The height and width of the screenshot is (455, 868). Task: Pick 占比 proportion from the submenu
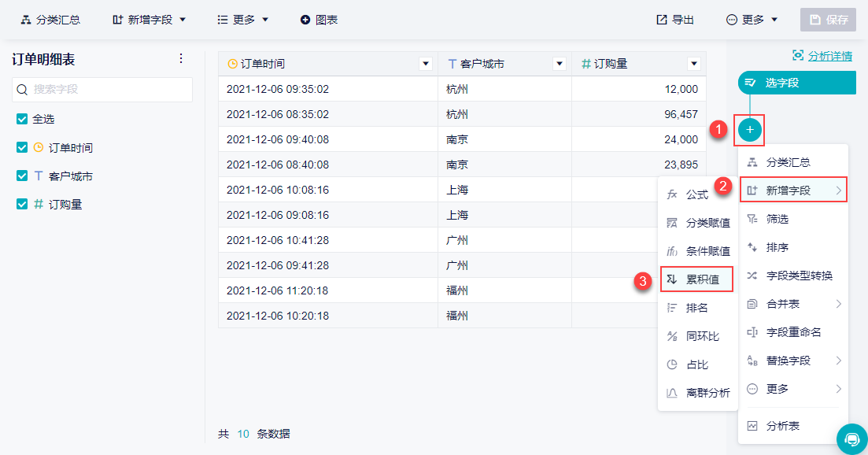[x=696, y=364]
